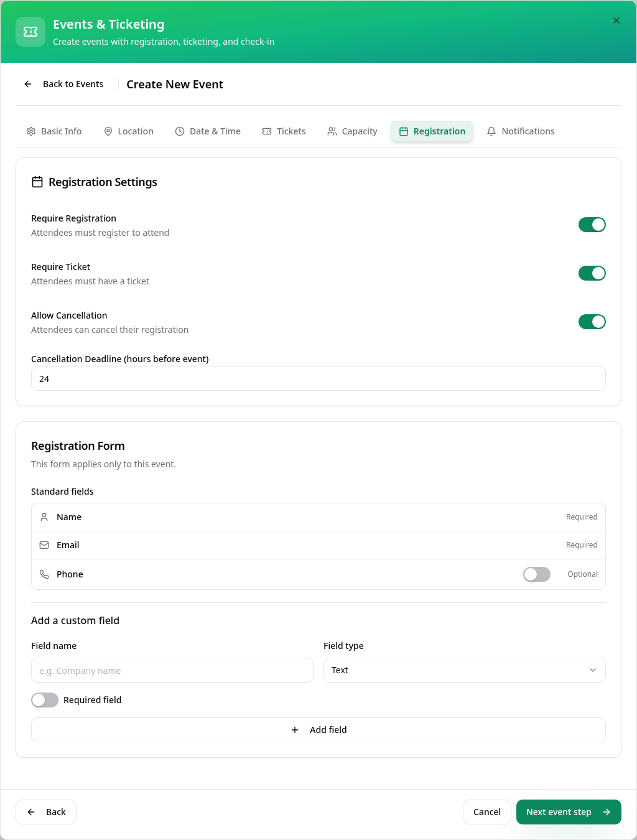Click the ticket logo icon in the header

(30, 32)
